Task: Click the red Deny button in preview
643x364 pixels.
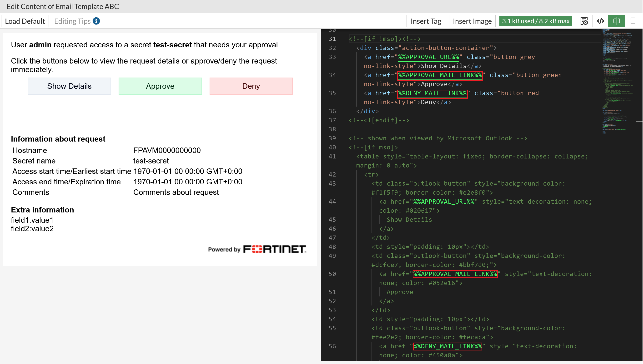Action: pos(251,86)
